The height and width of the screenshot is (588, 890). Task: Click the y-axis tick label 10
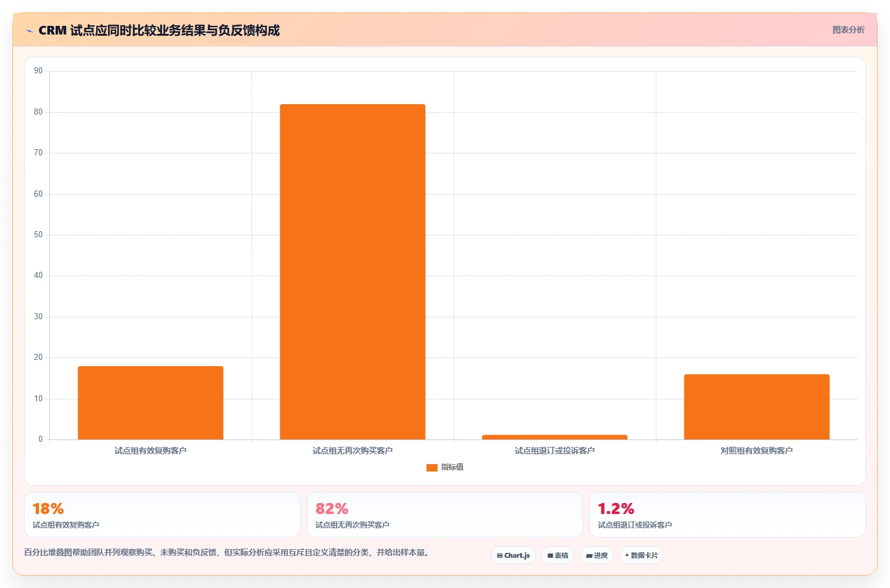pos(38,399)
